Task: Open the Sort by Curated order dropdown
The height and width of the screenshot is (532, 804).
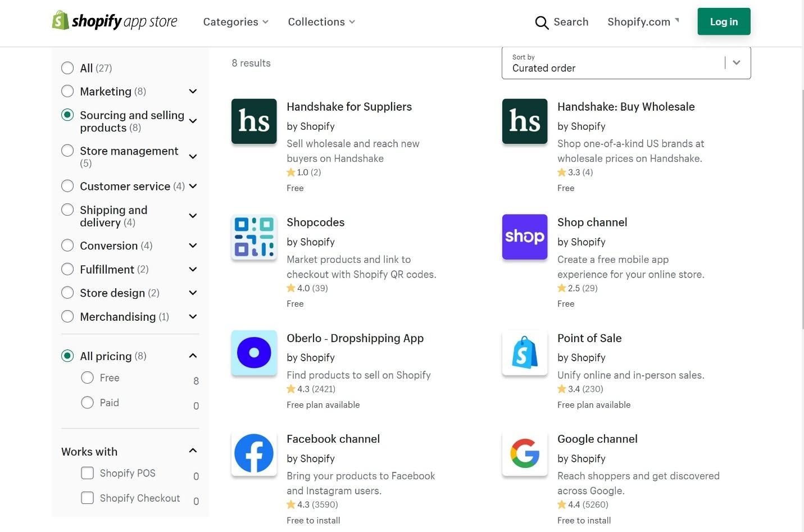Action: pos(626,63)
